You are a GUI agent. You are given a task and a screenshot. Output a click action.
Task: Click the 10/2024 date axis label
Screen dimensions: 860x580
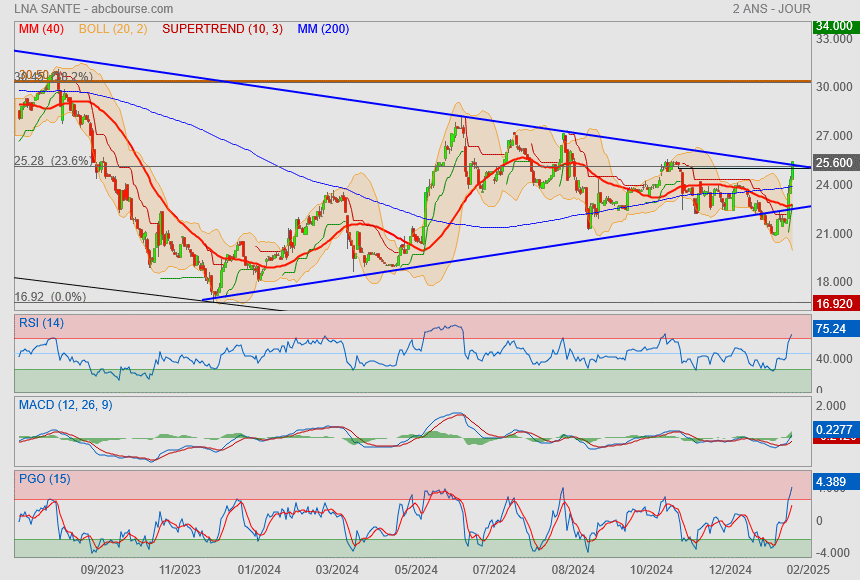coord(651,570)
